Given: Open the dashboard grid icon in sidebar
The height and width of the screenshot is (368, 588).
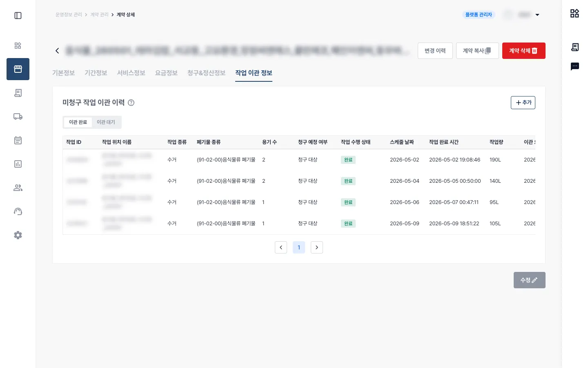Looking at the screenshot, I should [x=18, y=45].
